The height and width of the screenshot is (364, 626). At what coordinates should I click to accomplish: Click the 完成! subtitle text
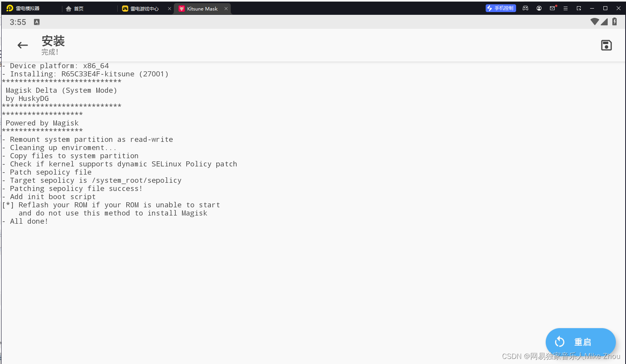pyautogui.click(x=50, y=52)
